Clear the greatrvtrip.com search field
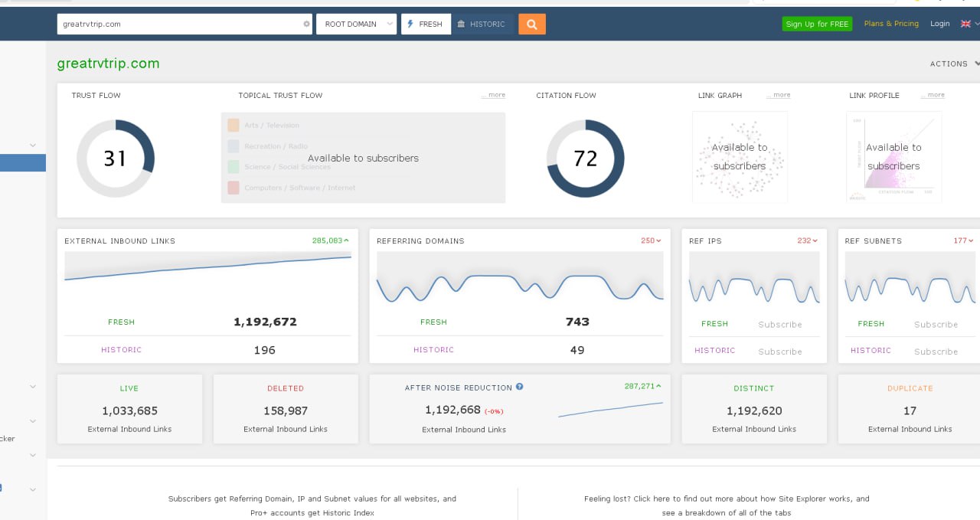The height and width of the screenshot is (520, 980). (x=306, y=24)
